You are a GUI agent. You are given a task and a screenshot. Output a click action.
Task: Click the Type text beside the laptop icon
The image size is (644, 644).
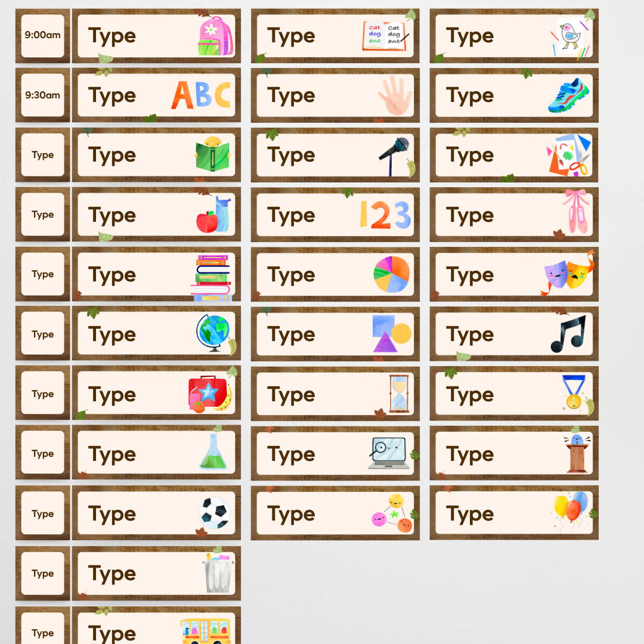[291, 454]
